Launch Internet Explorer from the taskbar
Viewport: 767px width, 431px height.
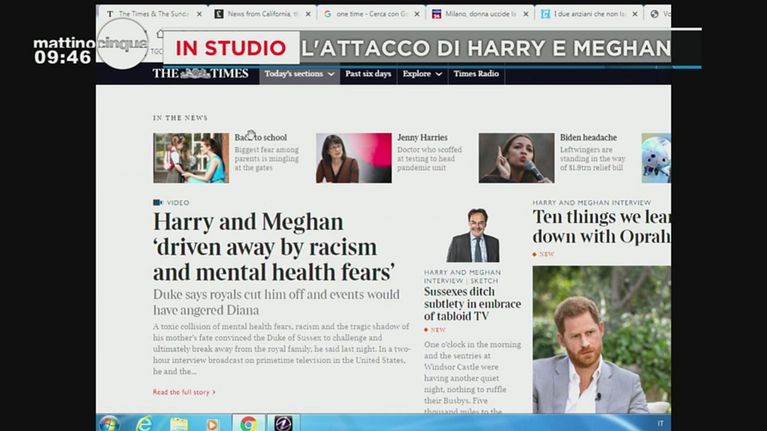pos(144,422)
